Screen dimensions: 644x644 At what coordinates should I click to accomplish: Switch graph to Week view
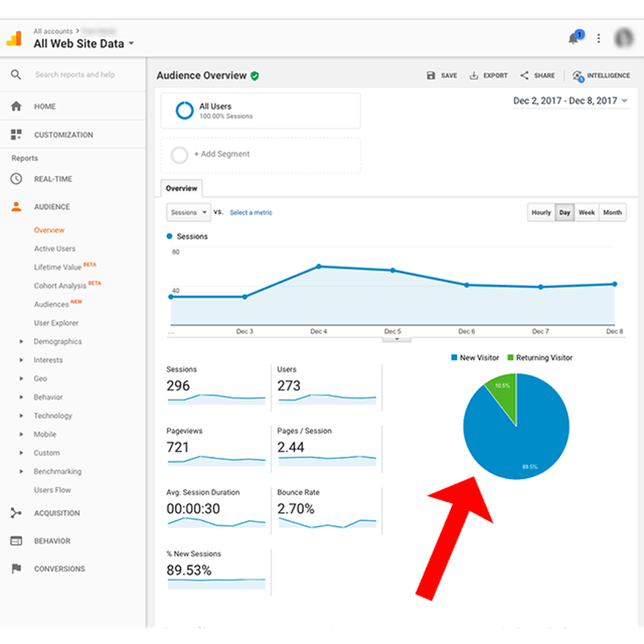click(x=586, y=213)
